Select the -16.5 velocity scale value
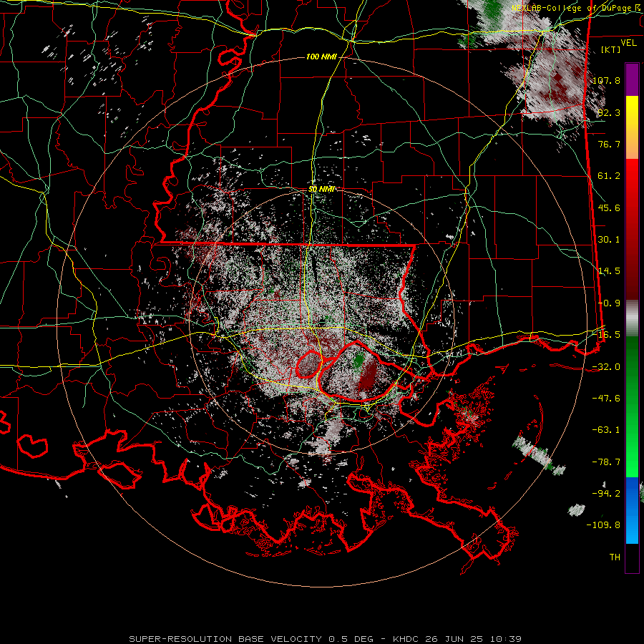 [606, 335]
